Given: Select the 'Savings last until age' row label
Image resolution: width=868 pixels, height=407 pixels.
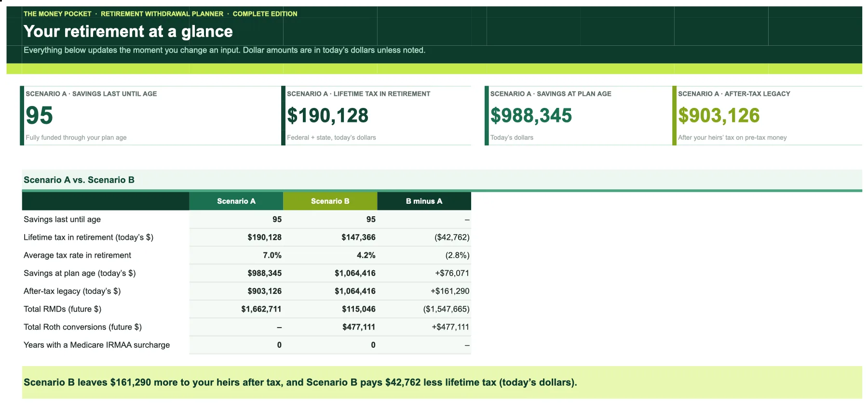Looking at the screenshot, I should coord(62,219).
